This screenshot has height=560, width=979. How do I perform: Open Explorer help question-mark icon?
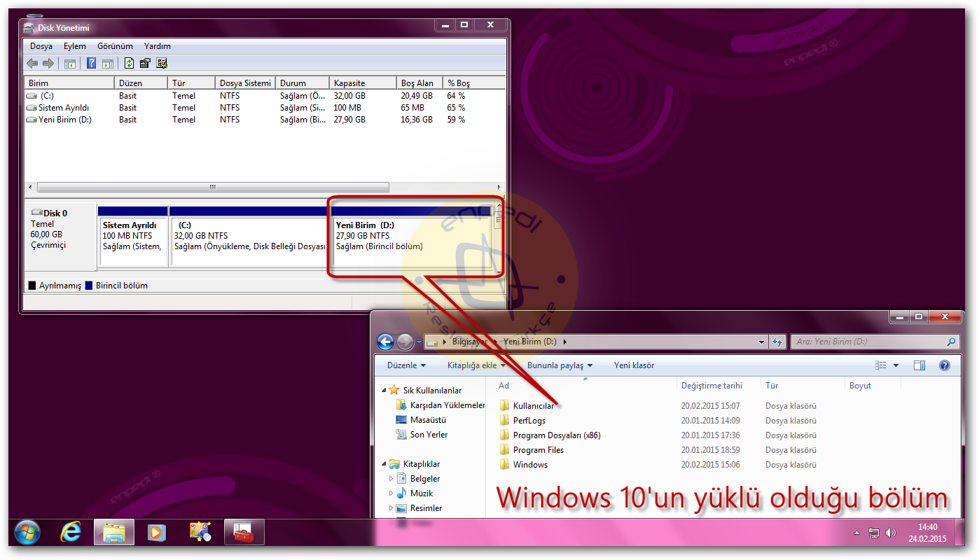coord(944,365)
